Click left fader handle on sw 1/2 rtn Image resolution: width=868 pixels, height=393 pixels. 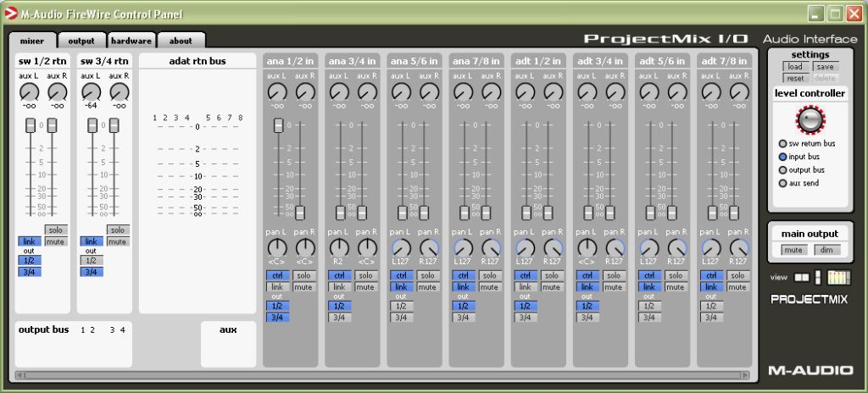31,125
